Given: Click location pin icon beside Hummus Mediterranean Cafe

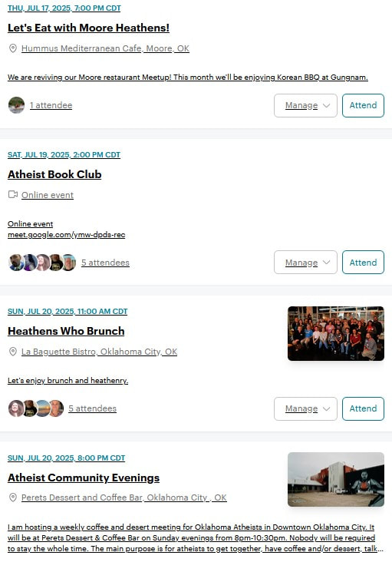Looking at the screenshot, I should (13, 48).
